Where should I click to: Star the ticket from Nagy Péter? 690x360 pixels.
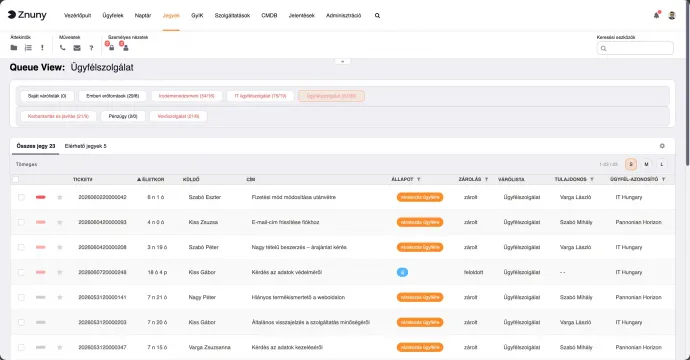point(60,298)
